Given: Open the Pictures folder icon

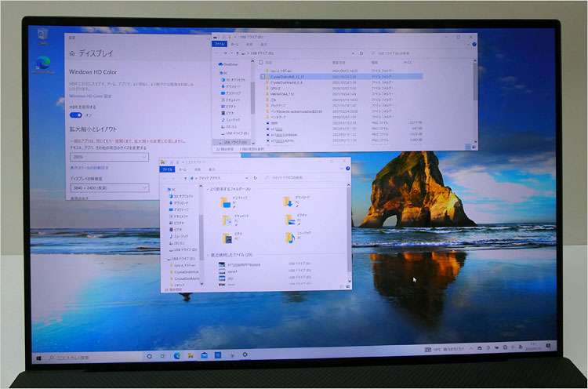Looking at the screenshot, I should (289, 220).
